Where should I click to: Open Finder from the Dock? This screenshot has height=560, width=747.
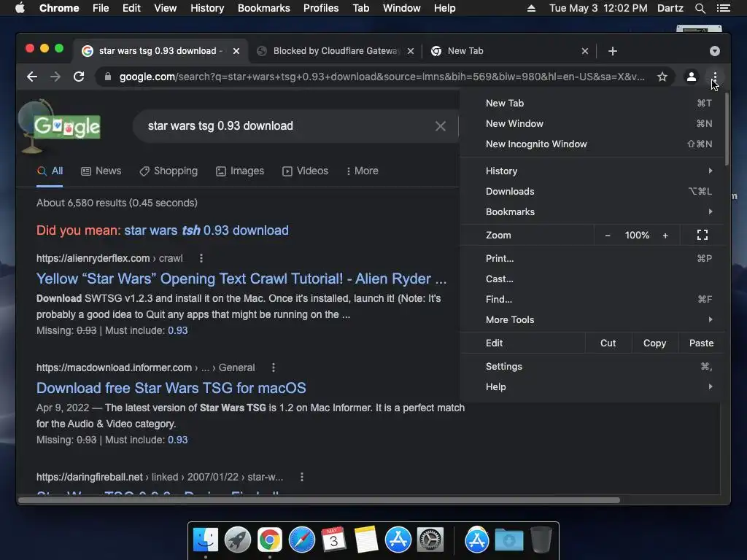(x=206, y=540)
